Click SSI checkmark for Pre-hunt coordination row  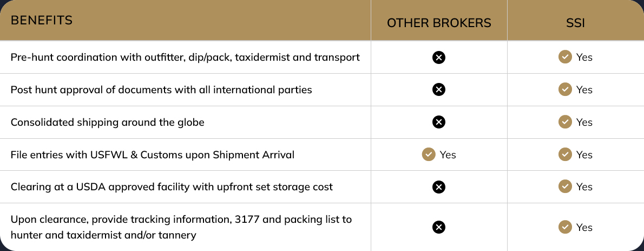pyautogui.click(x=565, y=57)
